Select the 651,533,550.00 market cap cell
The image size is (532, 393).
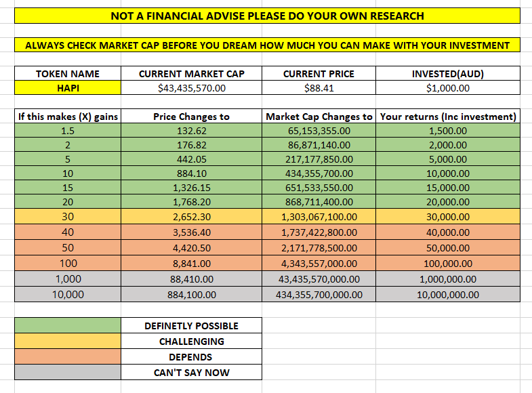(319, 188)
